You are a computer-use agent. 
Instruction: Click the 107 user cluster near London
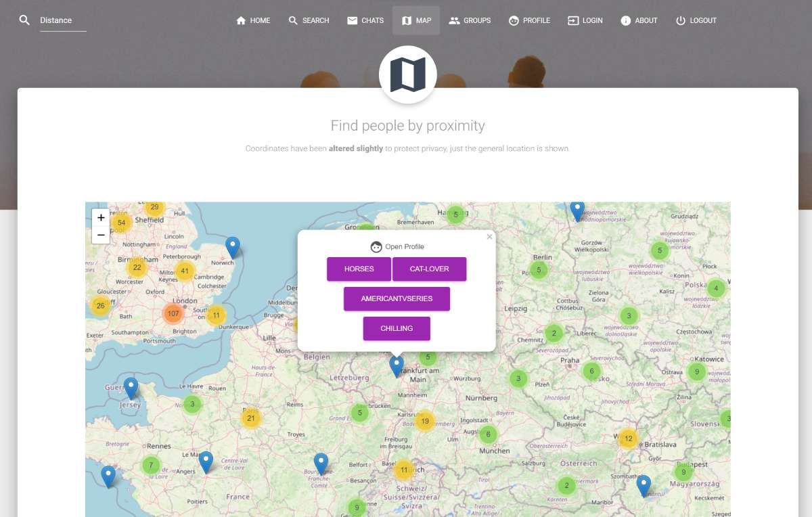point(173,313)
